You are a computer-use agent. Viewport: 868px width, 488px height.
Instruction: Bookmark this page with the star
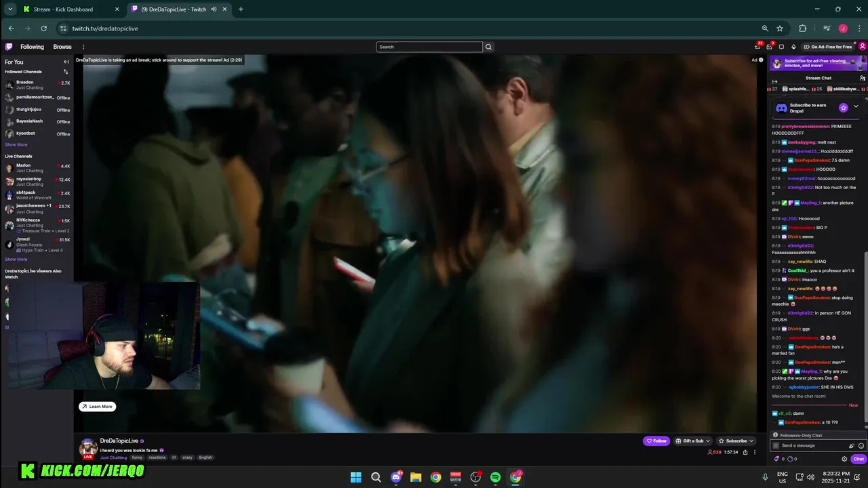click(x=780, y=28)
